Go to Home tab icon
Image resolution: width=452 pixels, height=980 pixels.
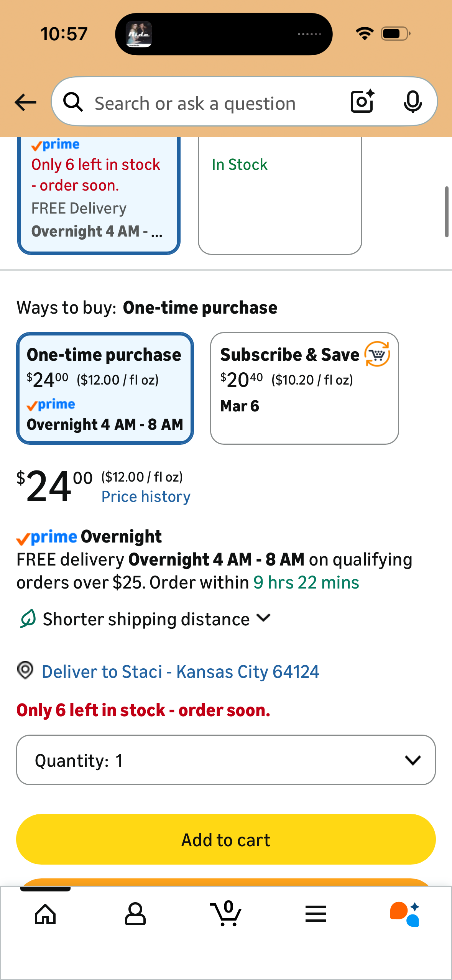(x=45, y=914)
